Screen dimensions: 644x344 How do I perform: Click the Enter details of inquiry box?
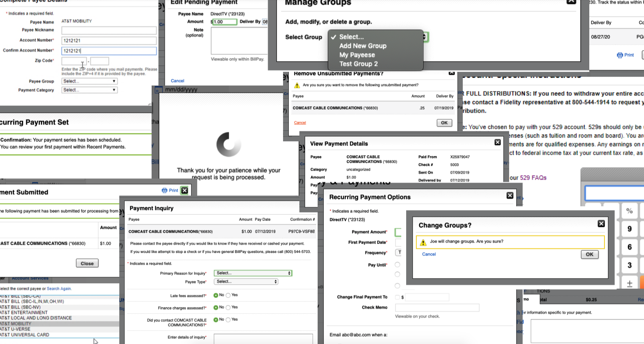263,339
